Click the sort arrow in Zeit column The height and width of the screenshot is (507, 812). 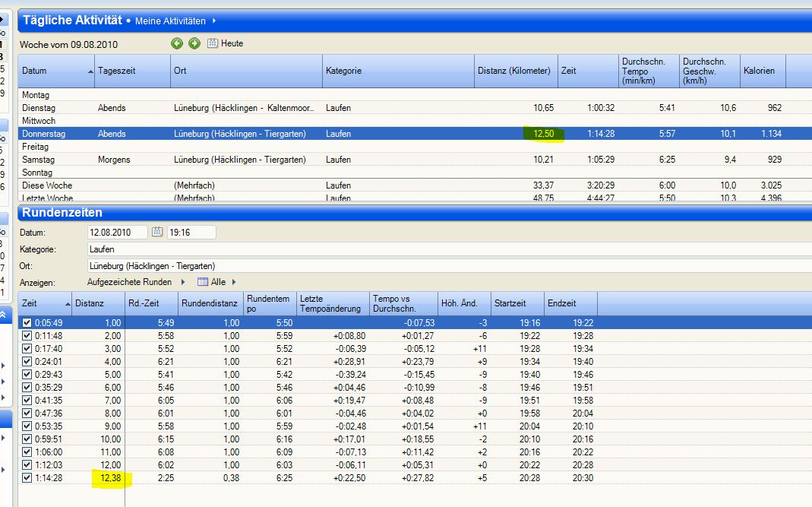point(66,303)
